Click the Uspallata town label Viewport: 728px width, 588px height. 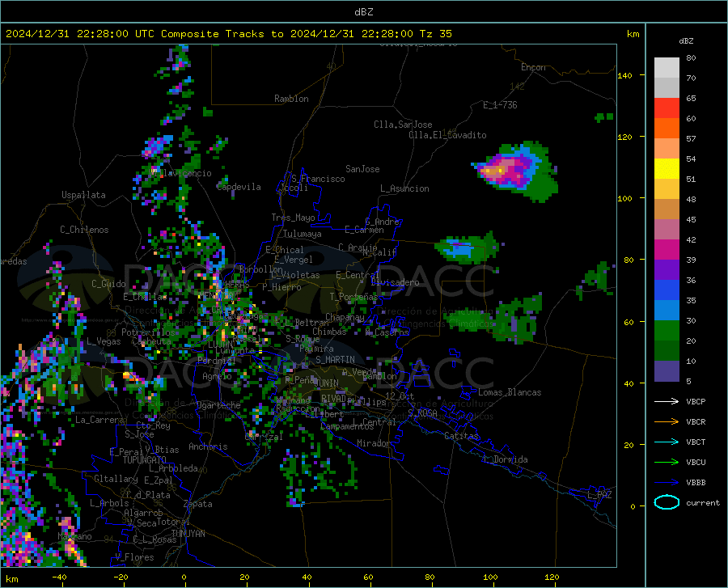click(x=83, y=195)
